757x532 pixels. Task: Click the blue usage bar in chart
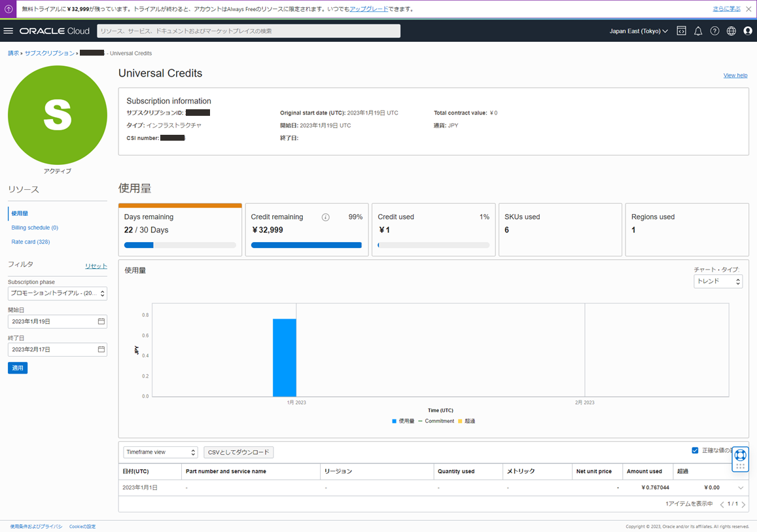[285, 358]
